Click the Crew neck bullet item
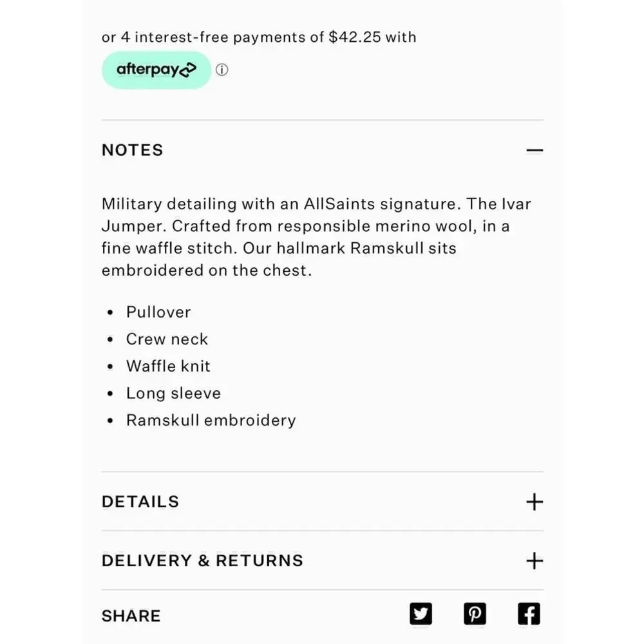 tap(167, 339)
